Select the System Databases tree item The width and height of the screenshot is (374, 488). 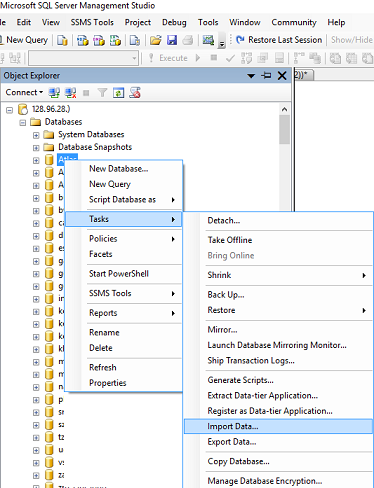[91, 135]
